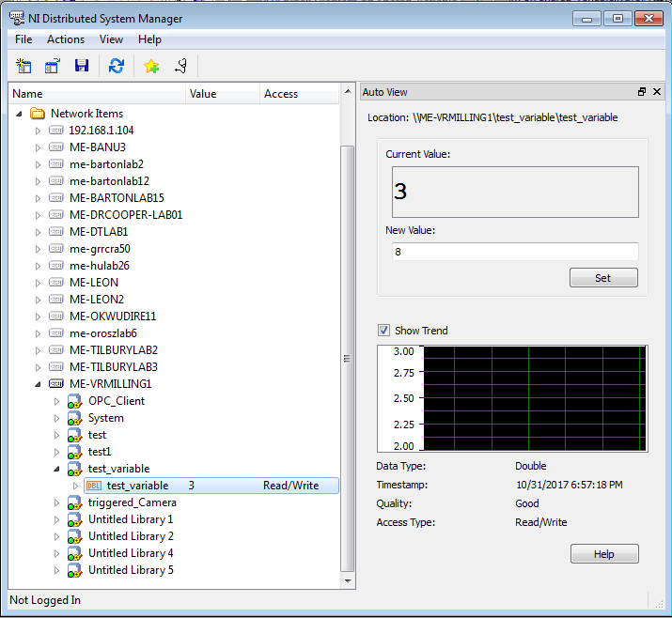Click the scroll up arrow of the tree
Viewport: 672px width, 618px height.
coord(348,91)
